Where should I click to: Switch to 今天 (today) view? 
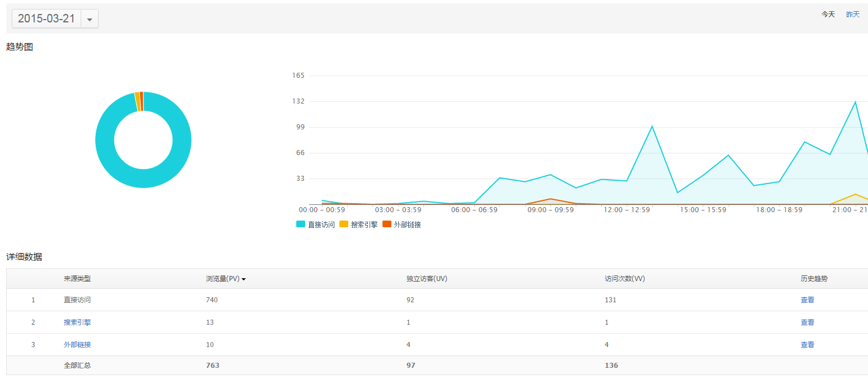(828, 15)
